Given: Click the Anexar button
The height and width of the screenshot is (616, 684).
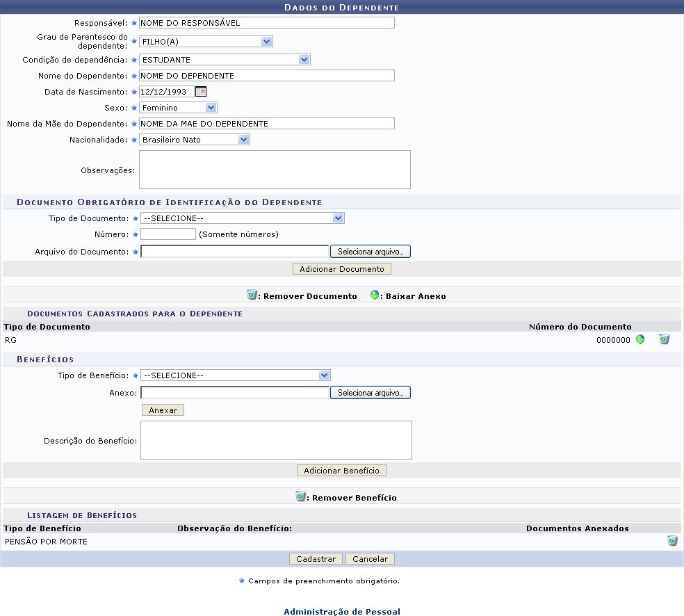Looking at the screenshot, I should pos(163,410).
